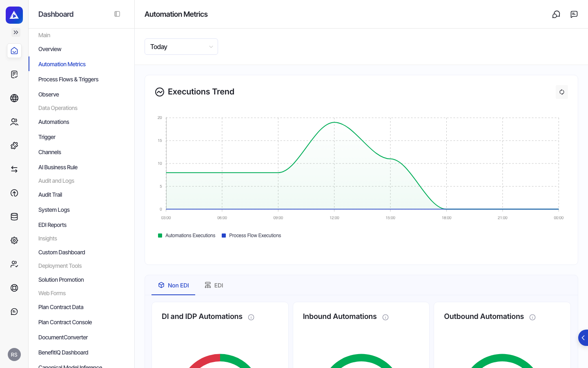Click info icon beside Inbound Automations

tap(385, 317)
